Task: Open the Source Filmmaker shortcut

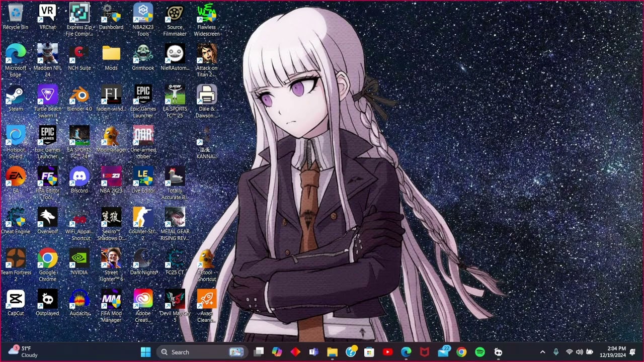Action: [175, 20]
